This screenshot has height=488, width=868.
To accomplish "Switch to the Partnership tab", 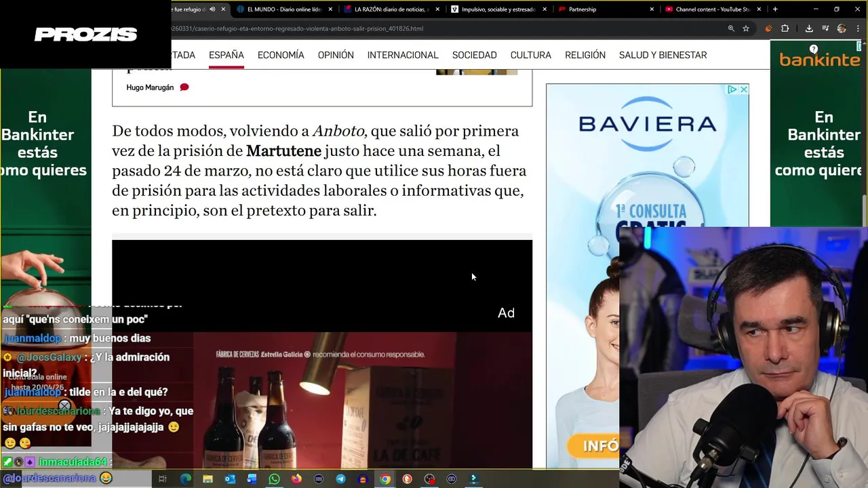I will (606, 9).
